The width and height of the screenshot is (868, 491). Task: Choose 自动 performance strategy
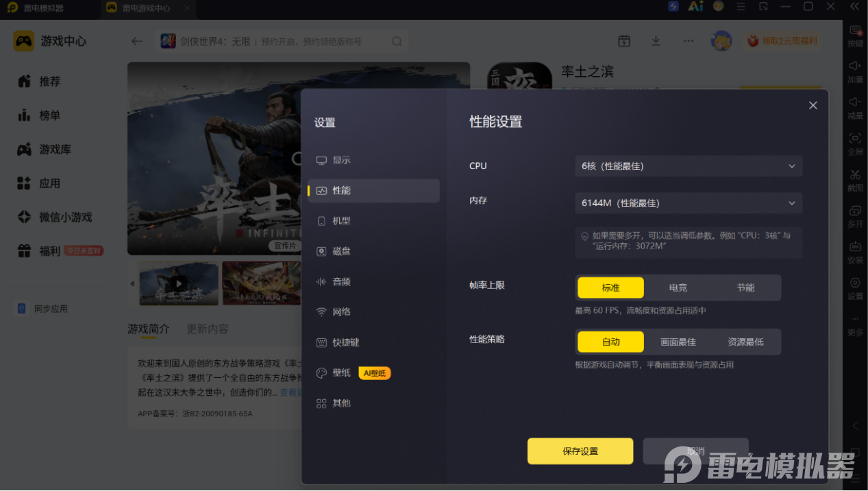[x=610, y=342]
